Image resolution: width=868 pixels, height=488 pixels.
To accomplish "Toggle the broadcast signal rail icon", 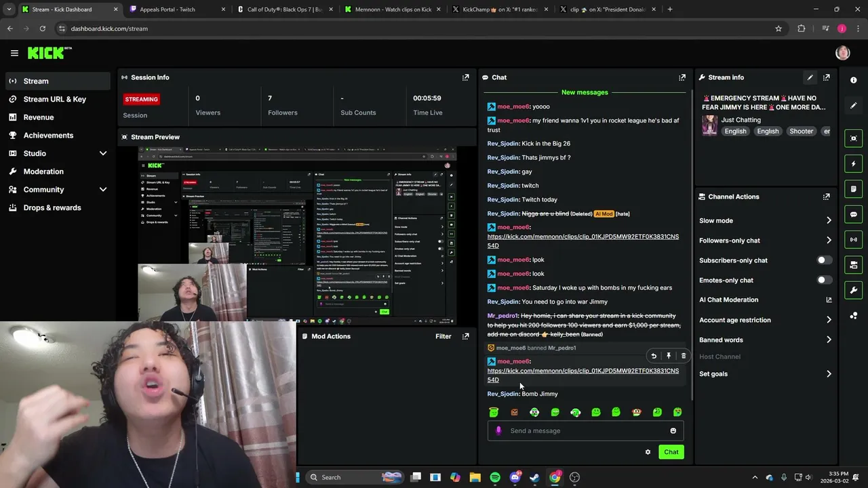I will [854, 239].
